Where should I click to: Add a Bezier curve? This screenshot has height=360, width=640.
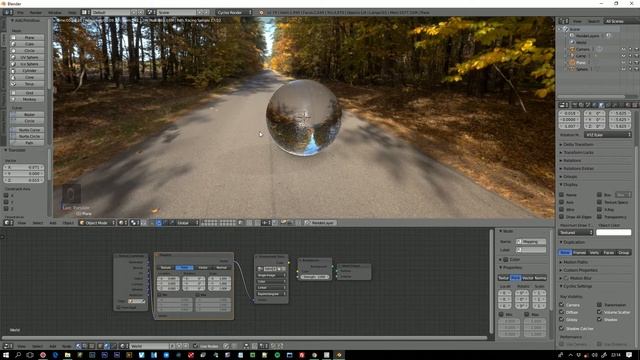pyautogui.click(x=27, y=115)
